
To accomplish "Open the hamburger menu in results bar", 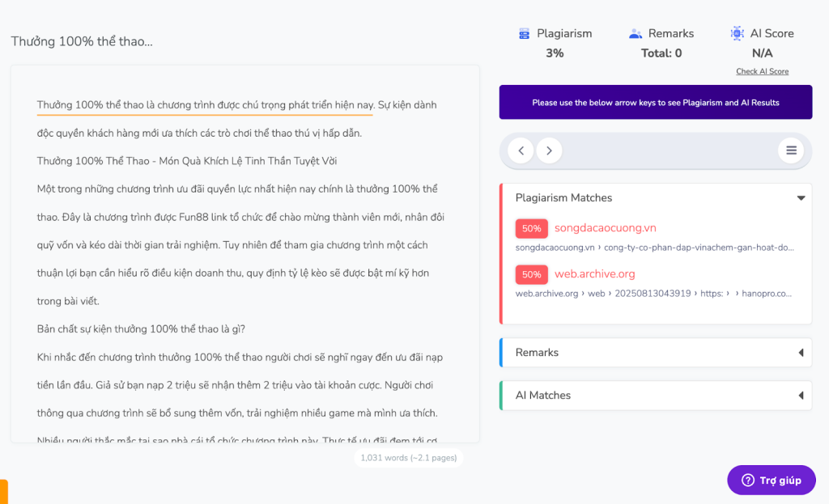I will click(791, 150).
